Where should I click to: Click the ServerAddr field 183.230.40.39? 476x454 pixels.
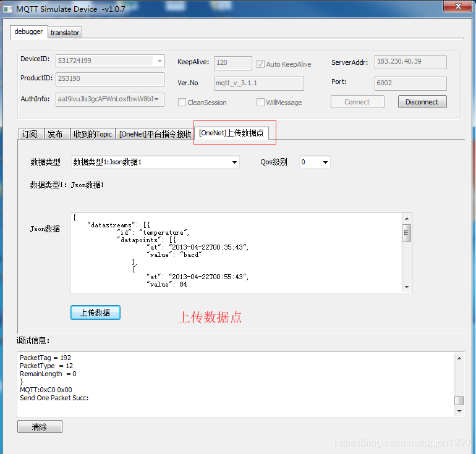pyautogui.click(x=410, y=62)
